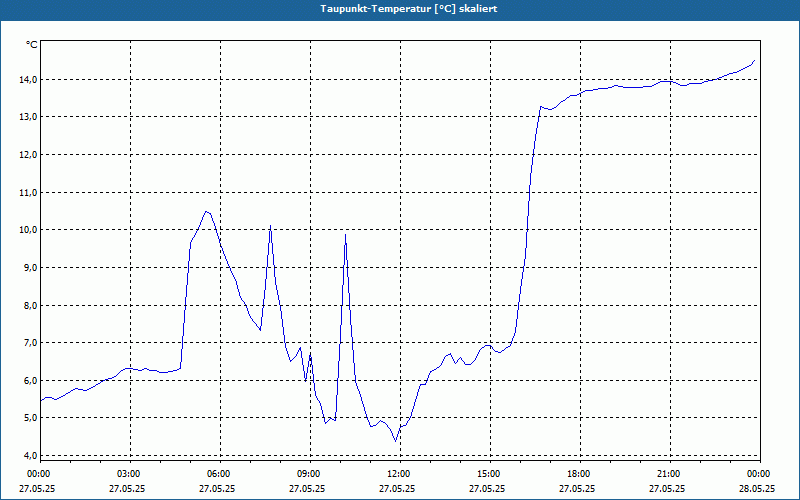Click the 13,0 y-axis label
This screenshot has width=800, height=500.
pos(28,117)
